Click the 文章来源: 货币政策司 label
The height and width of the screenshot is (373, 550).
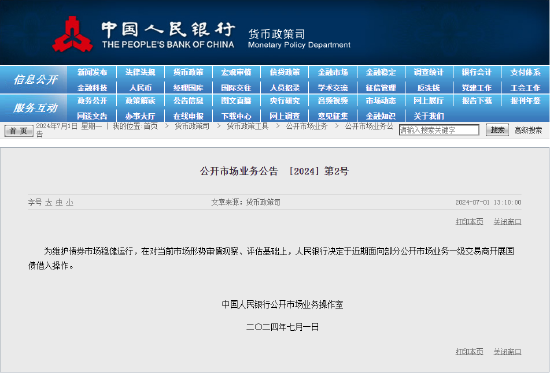(246, 202)
